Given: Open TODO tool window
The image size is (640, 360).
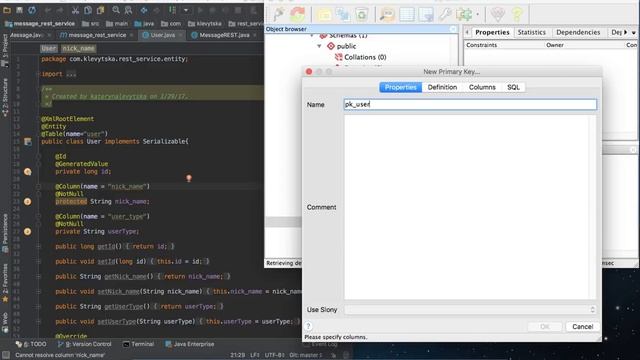Looking at the screenshot, I should (x=31, y=344).
